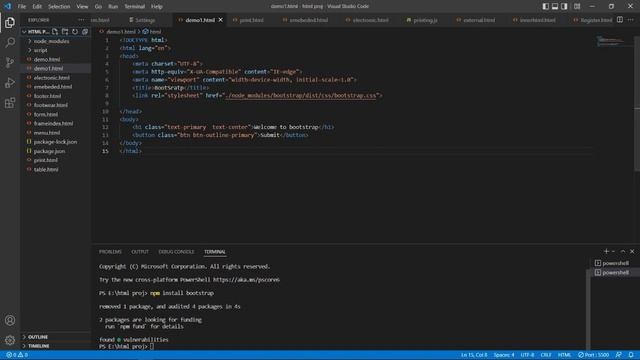Open the Extensions view
The image size is (640, 360).
[x=10, y=102]
